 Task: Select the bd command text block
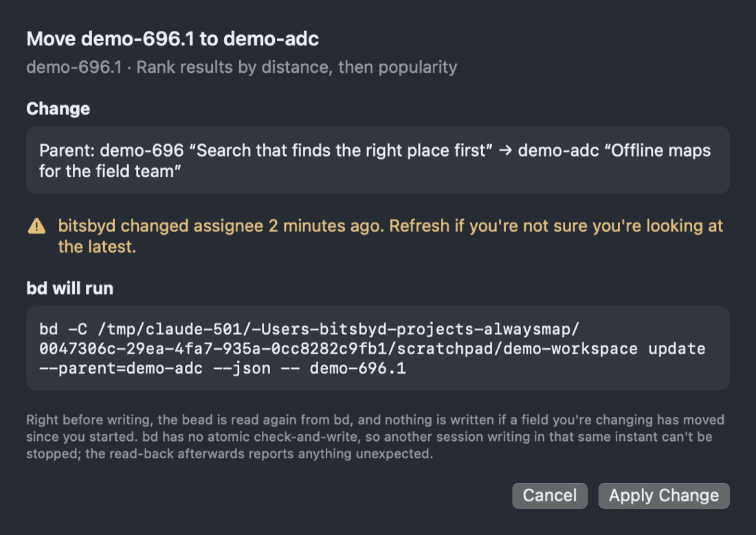[x=377, y=348]
